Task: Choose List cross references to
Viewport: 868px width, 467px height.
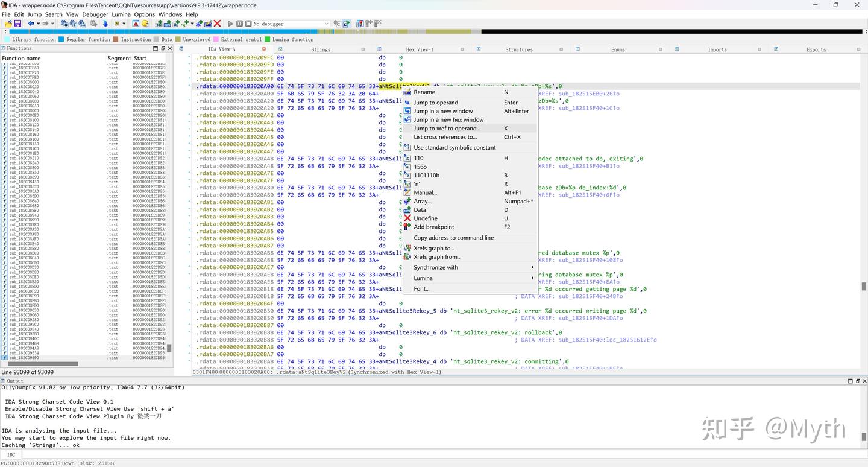Action: click(x=470, y=137)
